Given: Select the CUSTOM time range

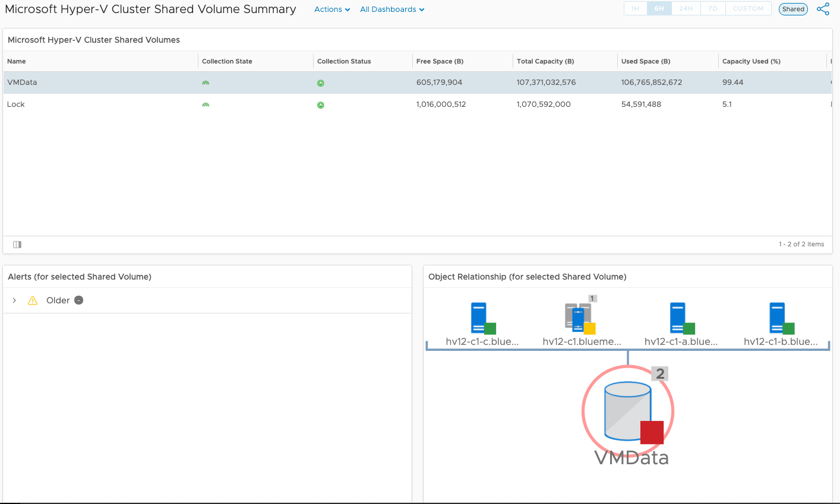Looking at the screenshot, I should 748,8.
